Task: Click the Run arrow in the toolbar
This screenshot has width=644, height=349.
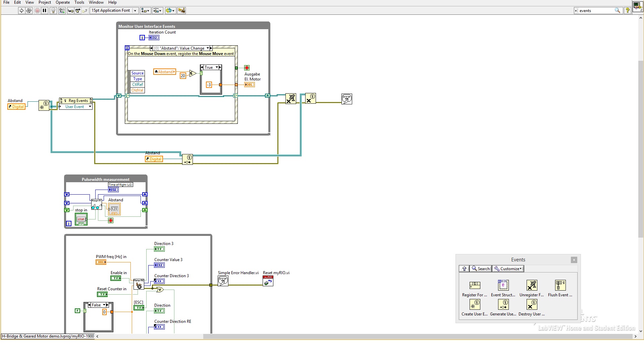Action: (x=21, y=10)
